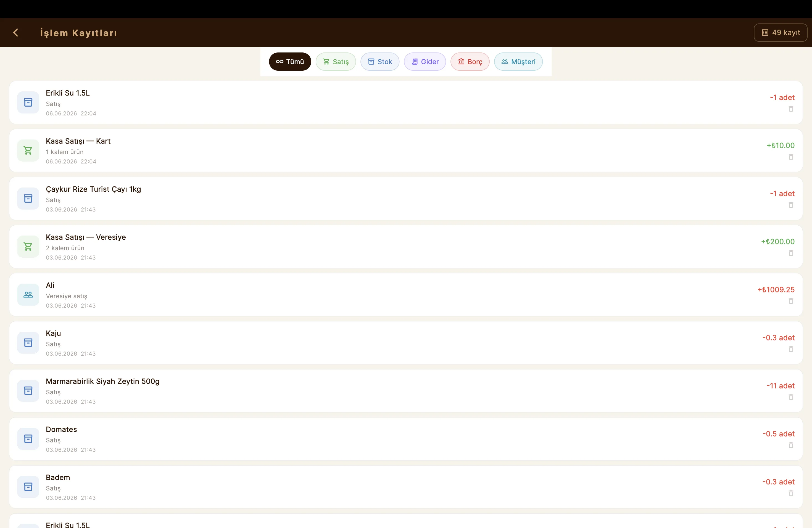Viewport: 812px width, 528px height.
Task: Filter records by Satış
Action: pos(336,62)
